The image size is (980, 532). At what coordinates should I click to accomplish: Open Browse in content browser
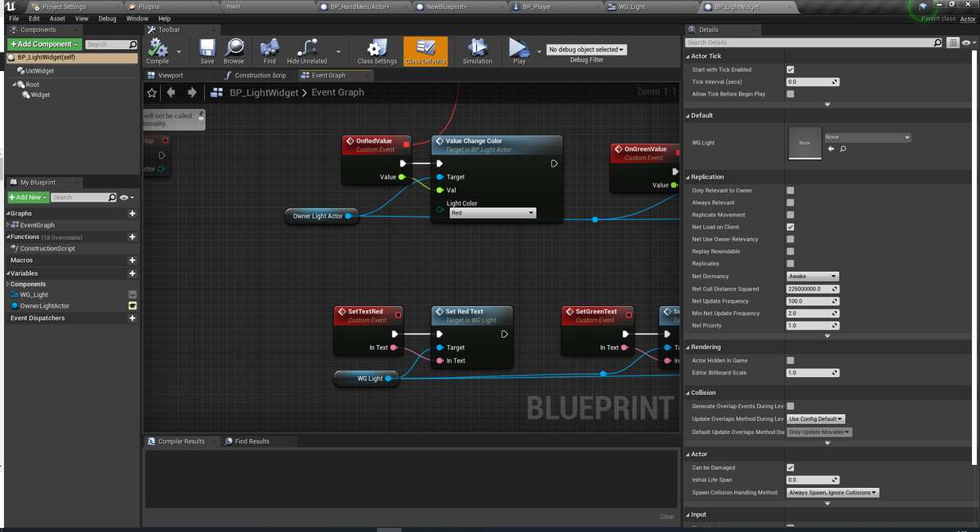234,51
